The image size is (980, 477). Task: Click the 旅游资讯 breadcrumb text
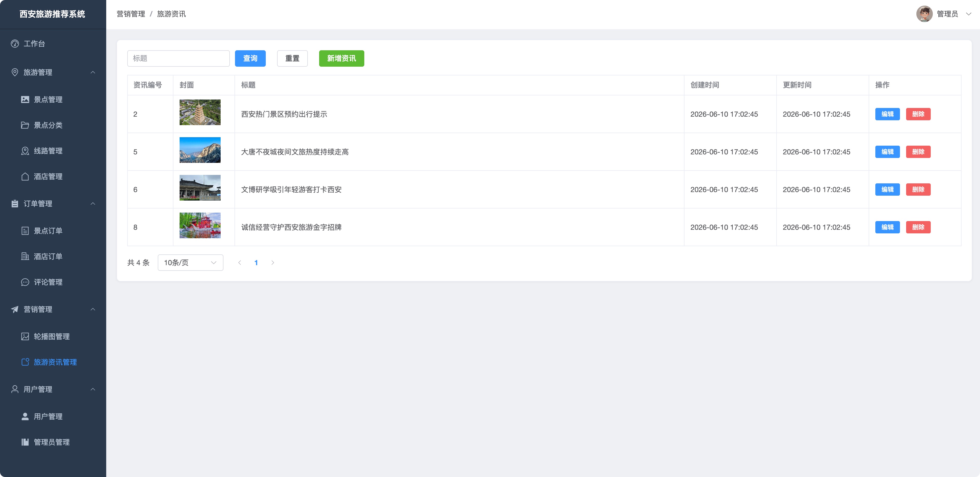[172, 14]
